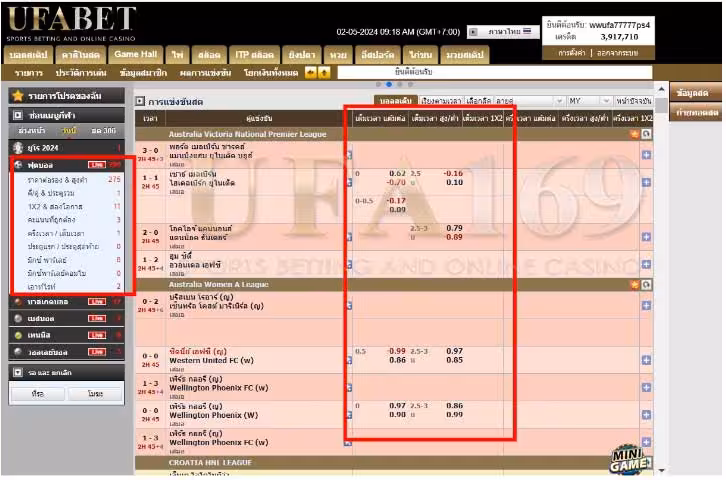Switch to the ITP สล็อต tab

click(254, 53)
